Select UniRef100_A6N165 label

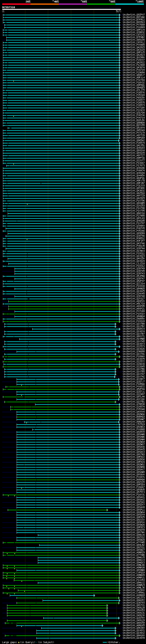tap(134, 625)
